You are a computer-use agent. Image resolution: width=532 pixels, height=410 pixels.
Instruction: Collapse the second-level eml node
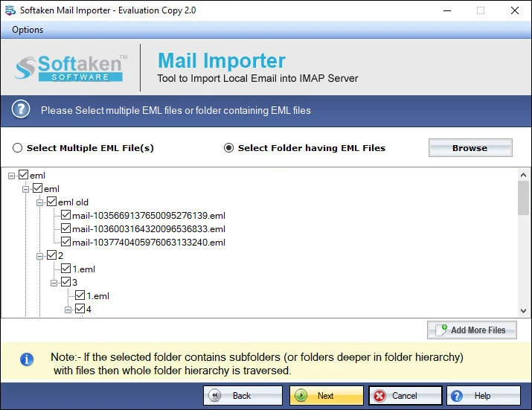[25, 189]
